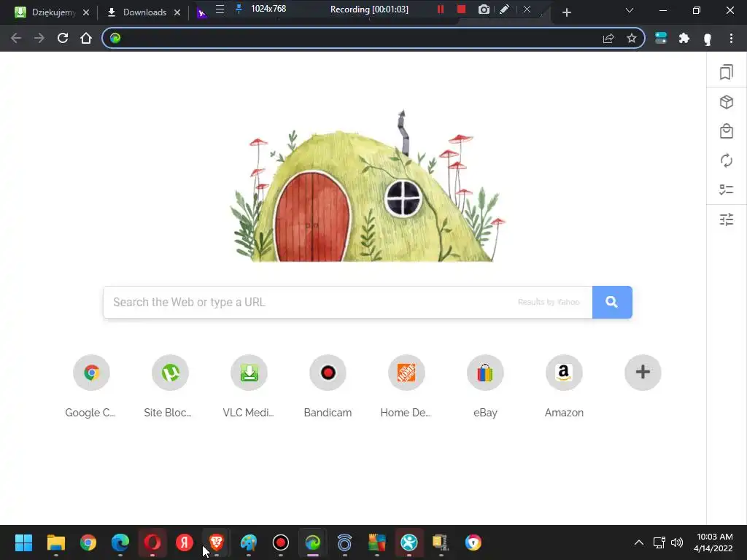Image resolution: width=747 pixels, height=560 pixels.
Task: Open Brave browser from taskbar
Action: [x=217, y=542]
